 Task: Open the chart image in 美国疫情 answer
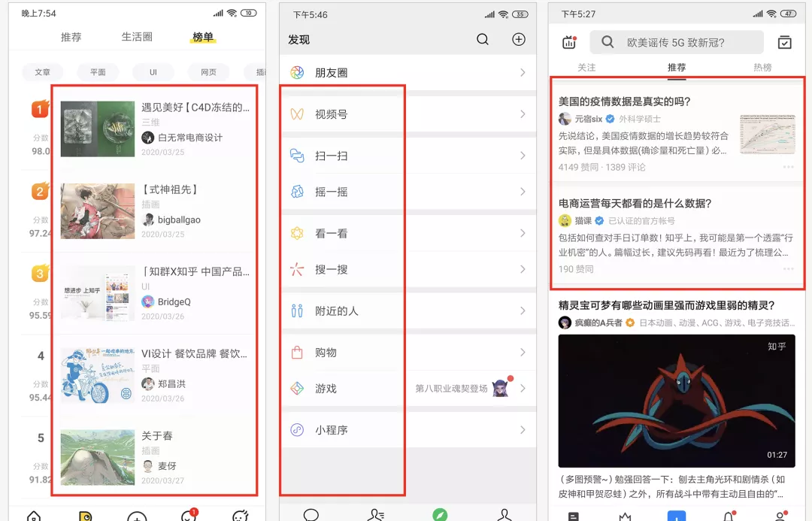(768, 135)
